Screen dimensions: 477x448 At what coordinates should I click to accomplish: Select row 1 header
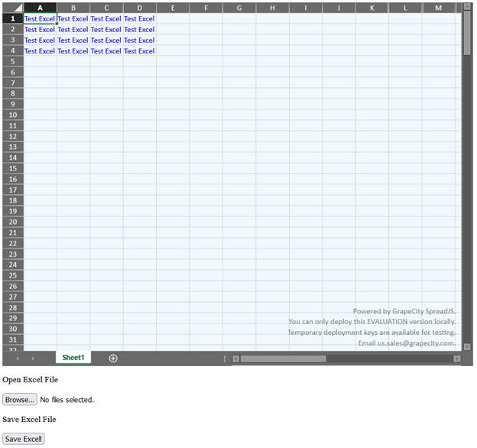click(x=13, y=18)
